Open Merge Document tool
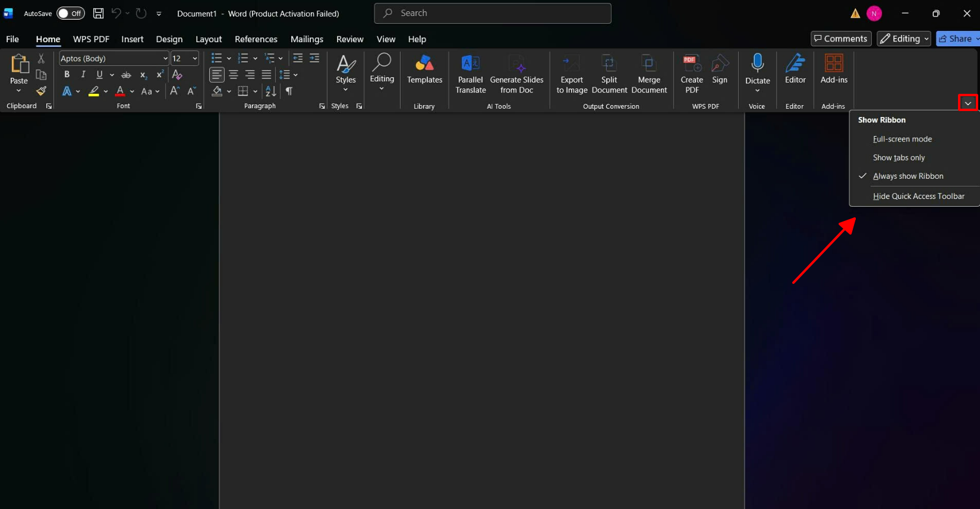Viewport: 980px width, 509px height. point(649,74)
